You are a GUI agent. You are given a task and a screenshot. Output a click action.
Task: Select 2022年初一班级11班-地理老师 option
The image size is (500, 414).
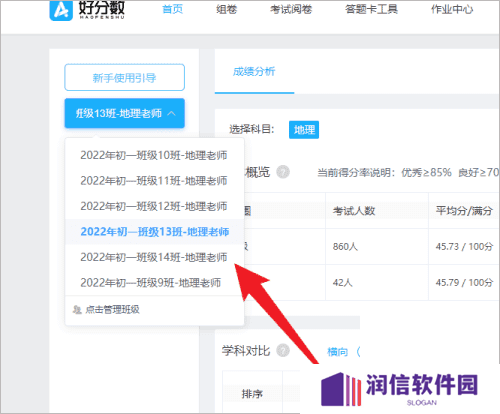(154, 181)
